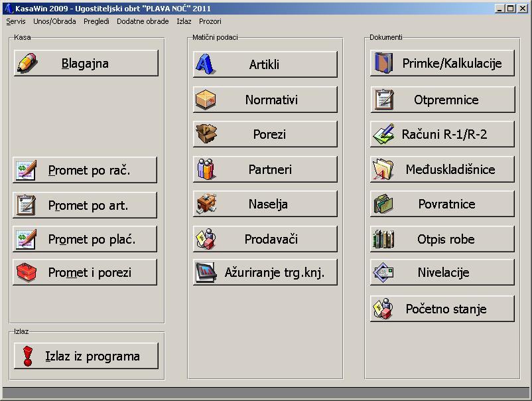This screenshot has width=532, height=401.
Task: Select the clipboard icon beside Otpremnice
Action: pos(383,100)
